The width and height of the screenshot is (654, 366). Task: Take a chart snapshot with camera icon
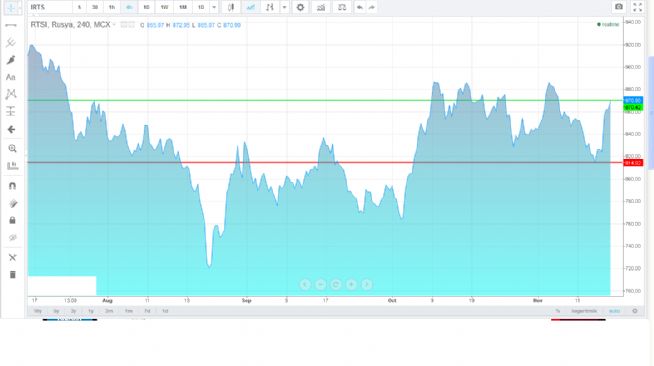pyautogui.click(x=619, y=7)
